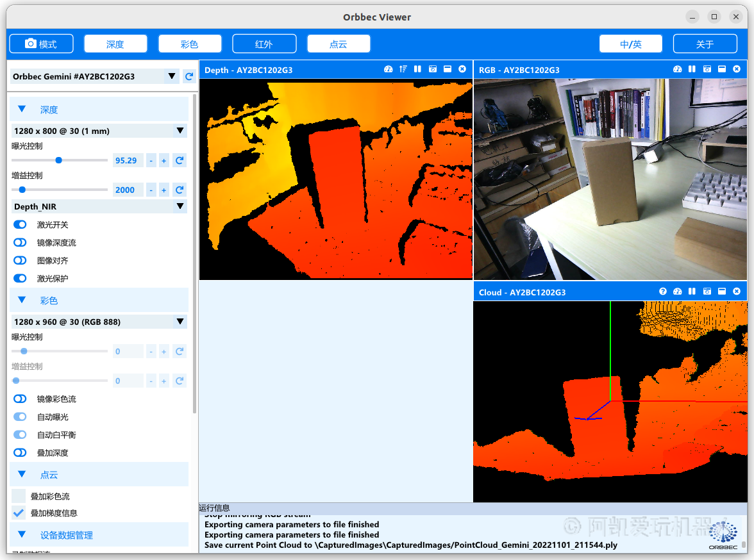The height and width of the screenshot is (560, 754).
Task: Close the Depth stream panel
Action: coord(462,69)
